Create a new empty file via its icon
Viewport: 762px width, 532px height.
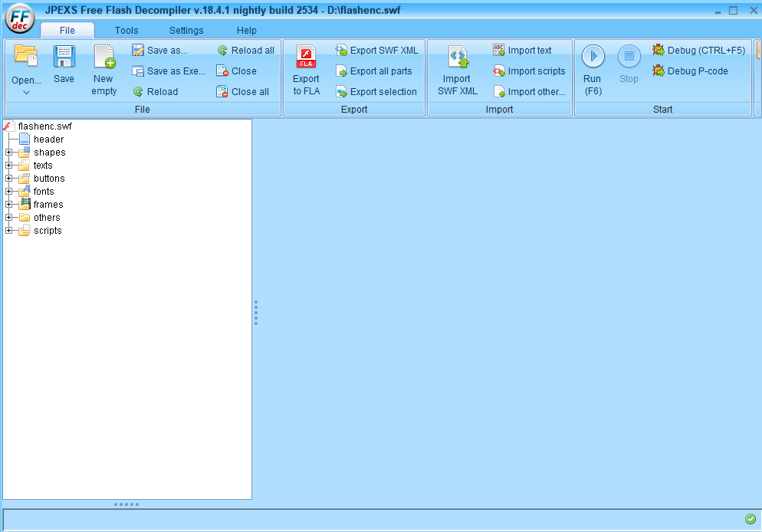click(104, 56)
